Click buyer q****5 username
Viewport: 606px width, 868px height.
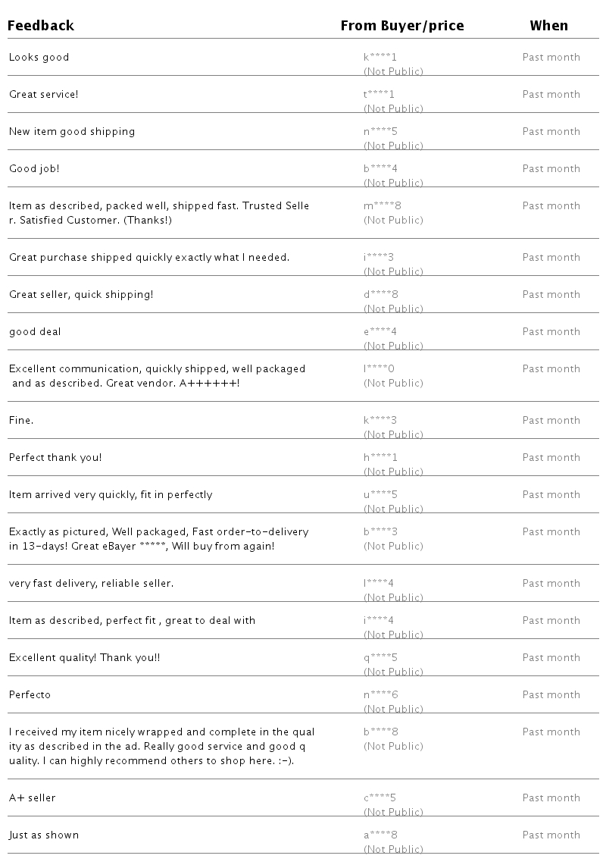click(380, 658)
